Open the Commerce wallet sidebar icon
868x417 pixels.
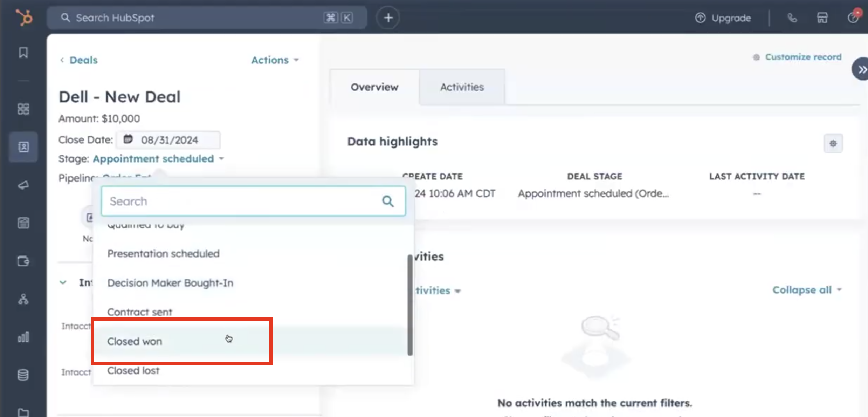pyautogui.click(x=23, y=261)
